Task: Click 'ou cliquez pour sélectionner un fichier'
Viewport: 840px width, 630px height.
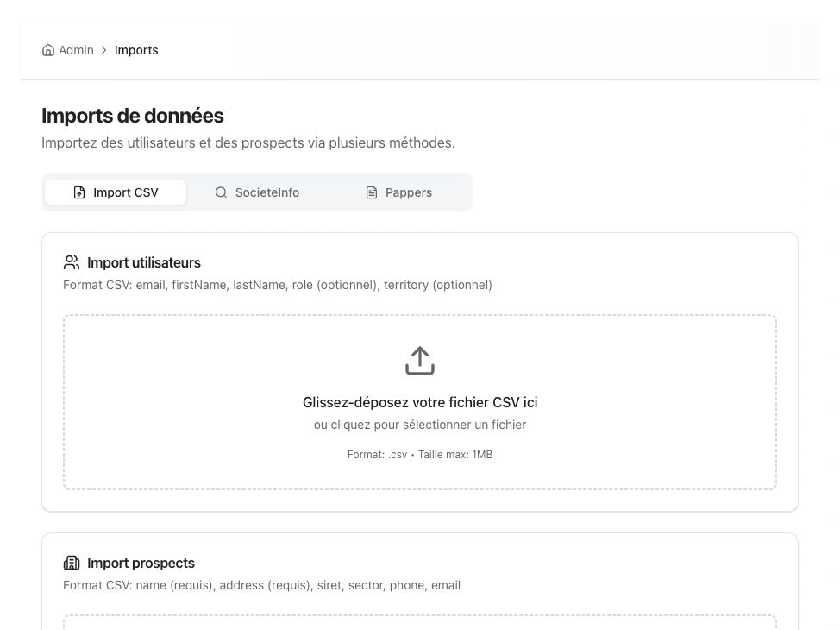Action: pyautogui.click(x=420, y=425)
